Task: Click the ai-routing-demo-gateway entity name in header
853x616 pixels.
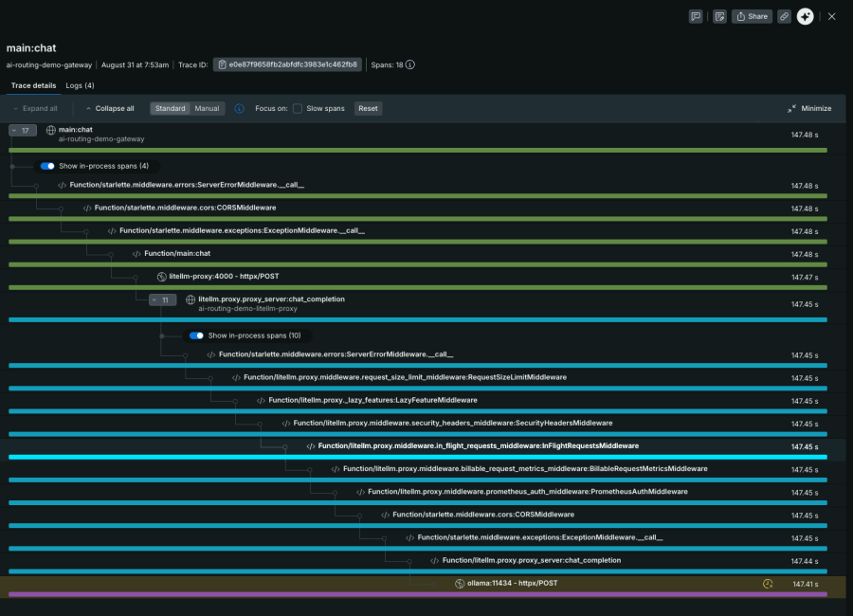Action: pos(49,64)
